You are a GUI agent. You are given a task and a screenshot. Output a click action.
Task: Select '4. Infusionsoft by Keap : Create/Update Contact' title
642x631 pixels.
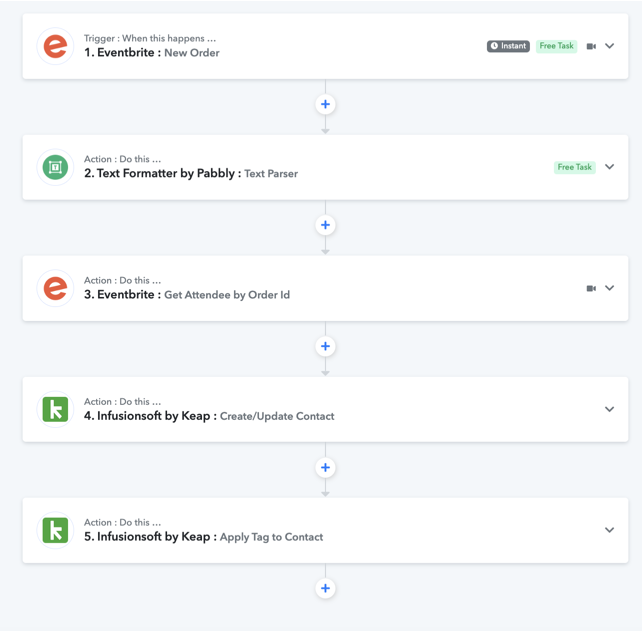209,416
